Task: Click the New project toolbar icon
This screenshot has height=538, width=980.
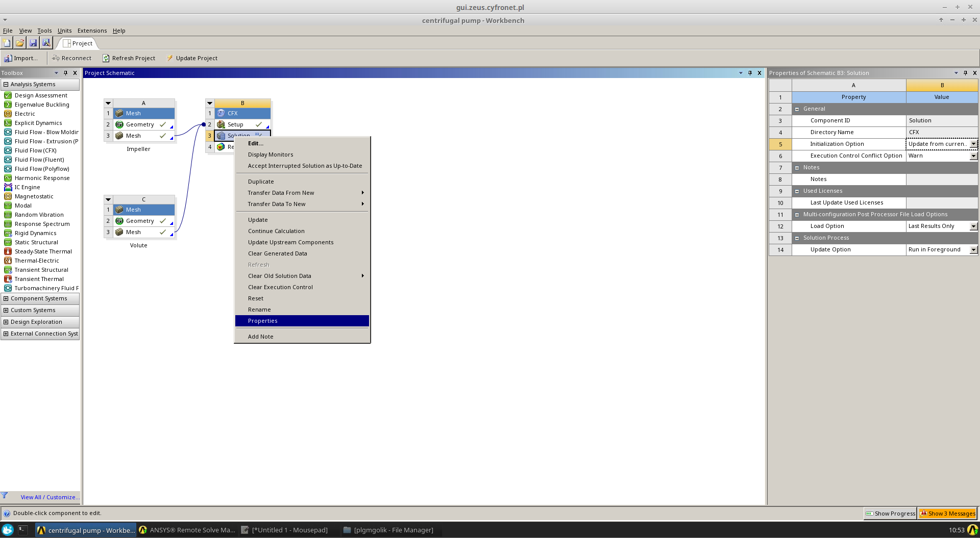Action: pyautogui.click(x=7, y=43)
